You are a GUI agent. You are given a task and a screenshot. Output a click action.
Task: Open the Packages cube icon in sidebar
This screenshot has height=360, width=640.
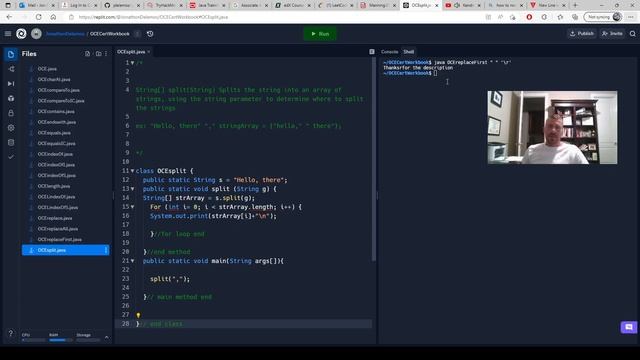click(x=11, y=98)
